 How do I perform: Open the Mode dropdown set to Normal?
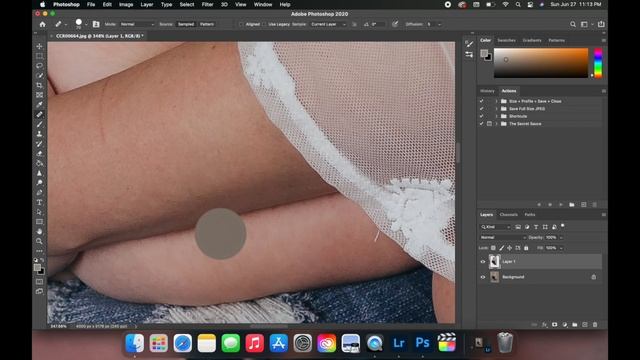tap(137, 24)
